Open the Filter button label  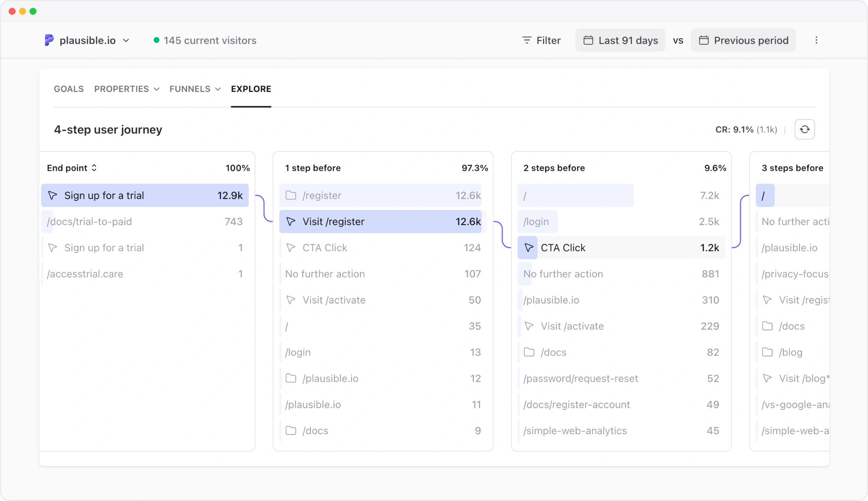548,40
